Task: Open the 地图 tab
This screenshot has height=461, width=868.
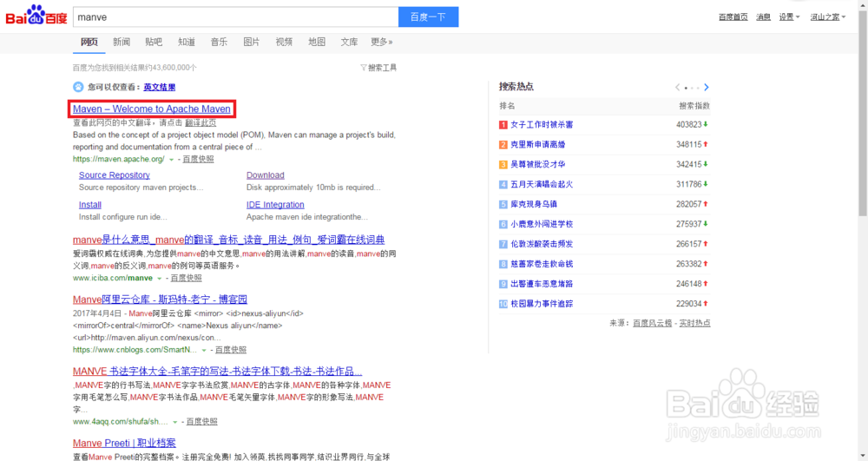Action: [x=317, y=42]
